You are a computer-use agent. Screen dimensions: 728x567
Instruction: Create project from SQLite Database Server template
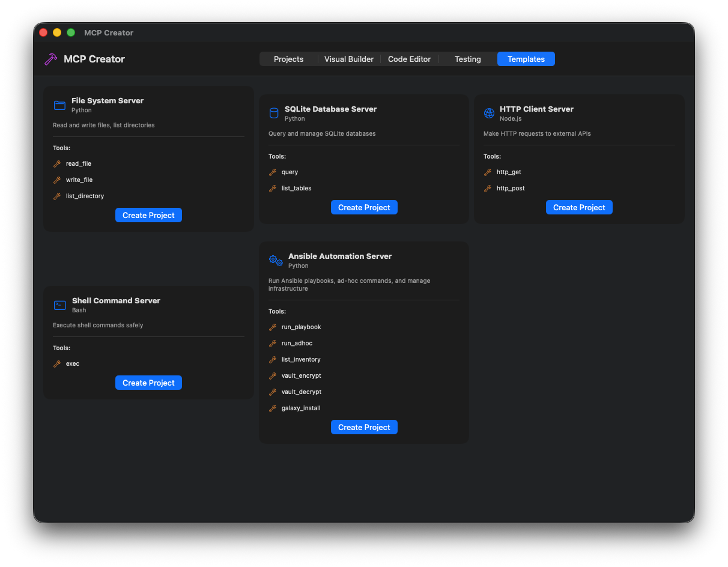click(364, 207)
